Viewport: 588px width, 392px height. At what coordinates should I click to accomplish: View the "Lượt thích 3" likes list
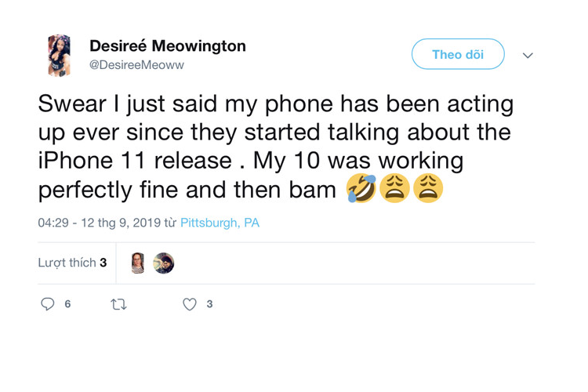tap(72, 263)
